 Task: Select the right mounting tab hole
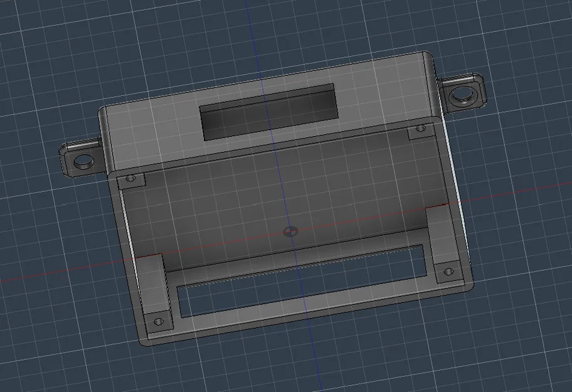(x=463, y=95)
